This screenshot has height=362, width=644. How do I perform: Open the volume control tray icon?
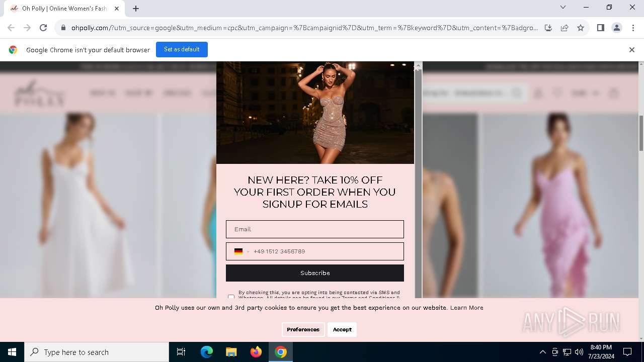[x=579, y=352]
